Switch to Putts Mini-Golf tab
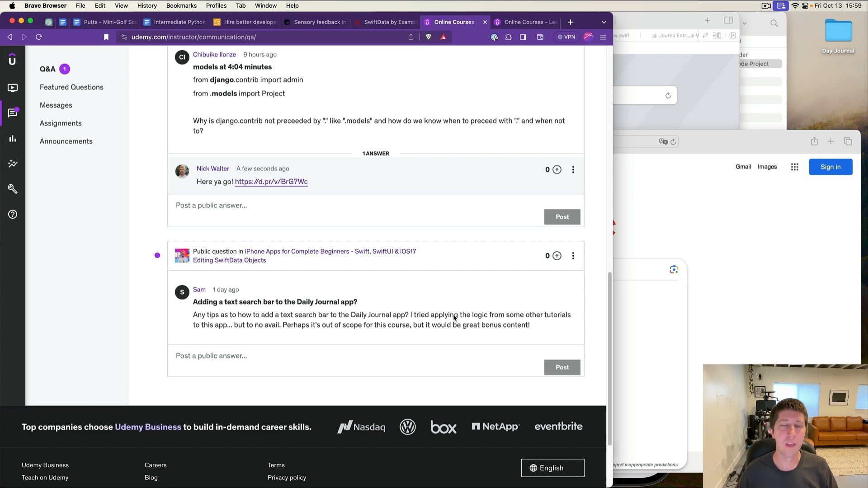 tap(105, 22)
